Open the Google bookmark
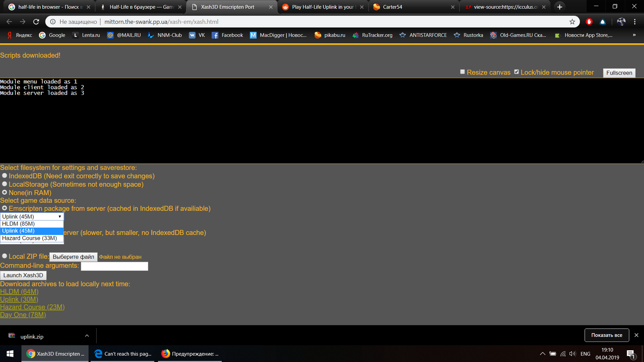This screenshot has height=362, width=644. tap(52, 35)
